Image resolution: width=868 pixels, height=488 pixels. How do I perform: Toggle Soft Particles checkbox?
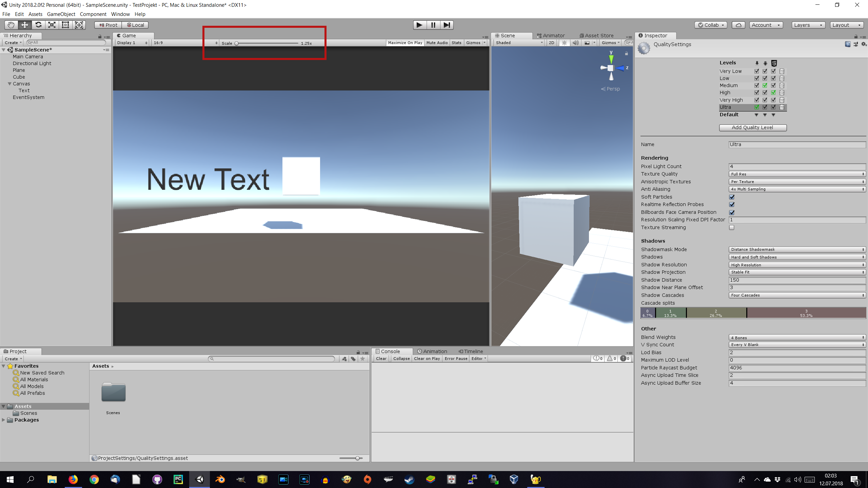point(731,197)
